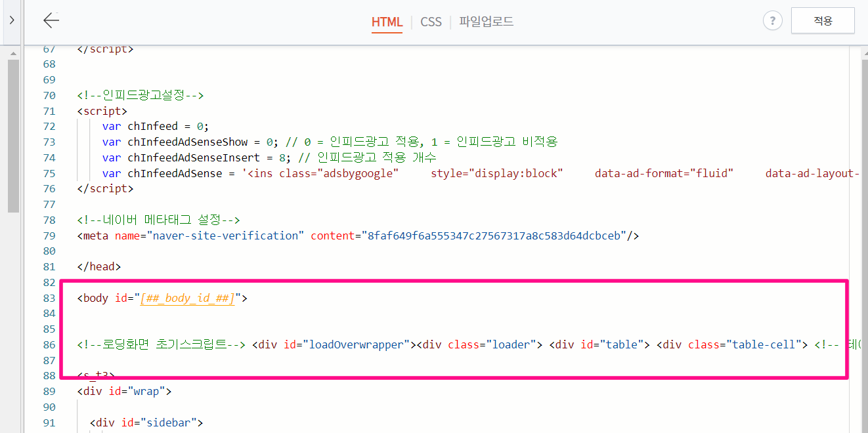Click the closing script tag on line 67
This screenshot has width=868, height=433.
[x=105, y=49]
